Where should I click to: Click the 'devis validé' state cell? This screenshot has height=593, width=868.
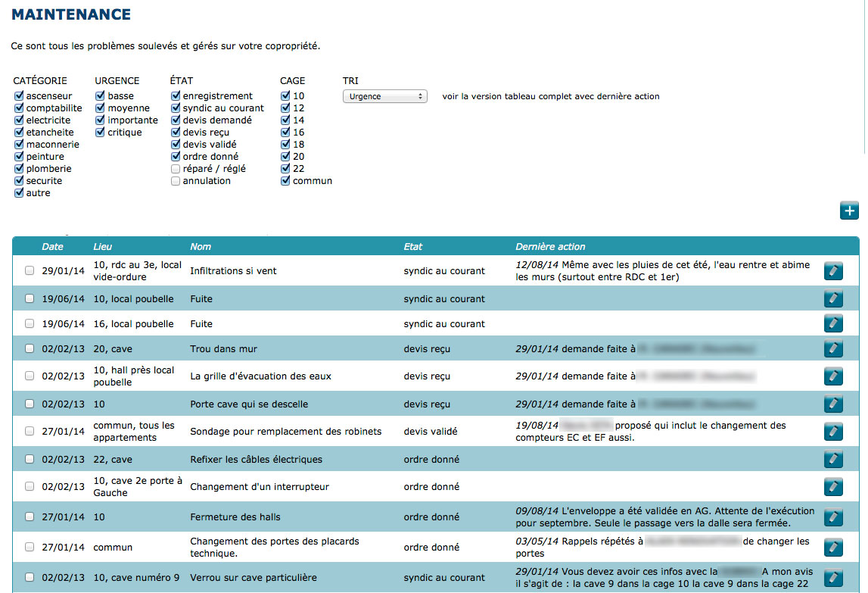point(431,431)
